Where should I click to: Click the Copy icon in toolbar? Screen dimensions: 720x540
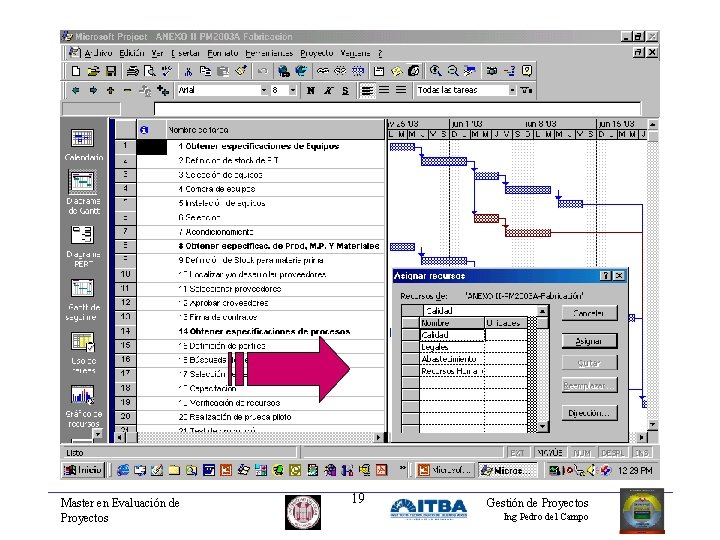(205, 71)
